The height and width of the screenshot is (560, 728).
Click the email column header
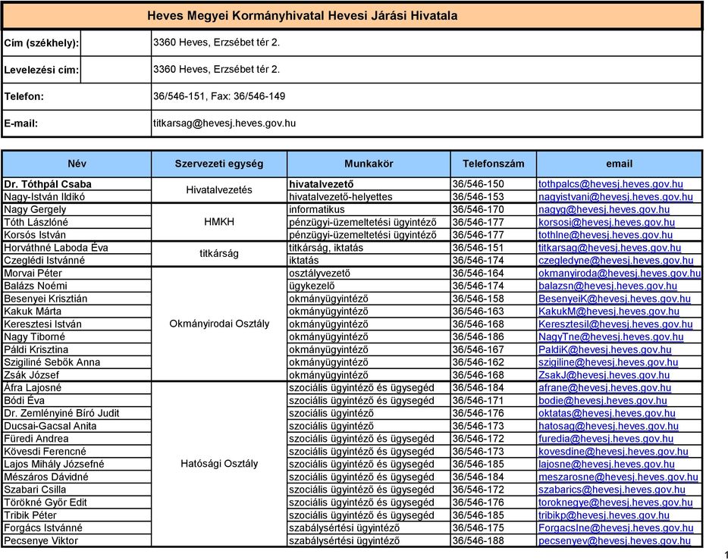[619, 164]
